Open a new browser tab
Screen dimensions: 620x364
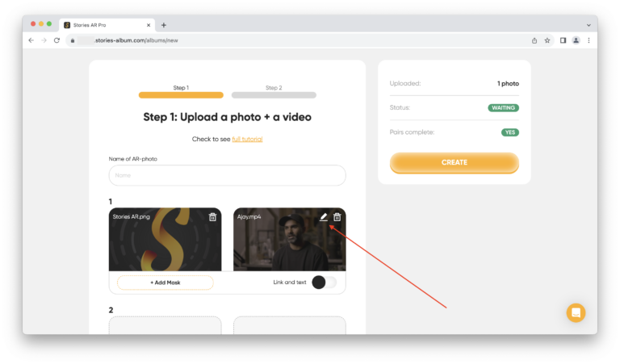pos(164,25)
